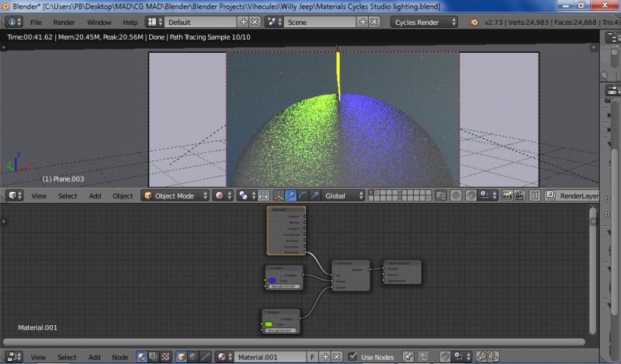Expand the Global transform orientation dropdown
The height and width of the screenshot is (364, 621).
pos(342,196)
